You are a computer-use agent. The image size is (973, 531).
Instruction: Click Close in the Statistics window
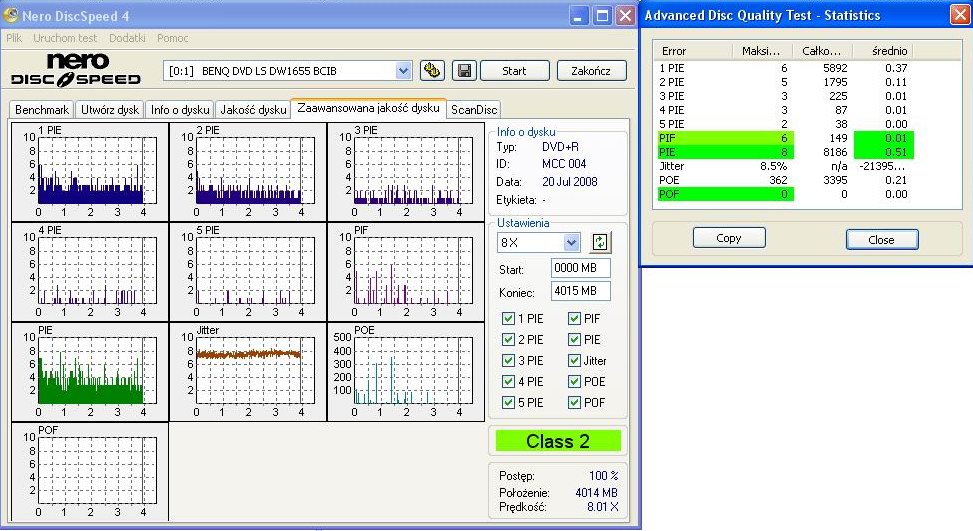881,239
